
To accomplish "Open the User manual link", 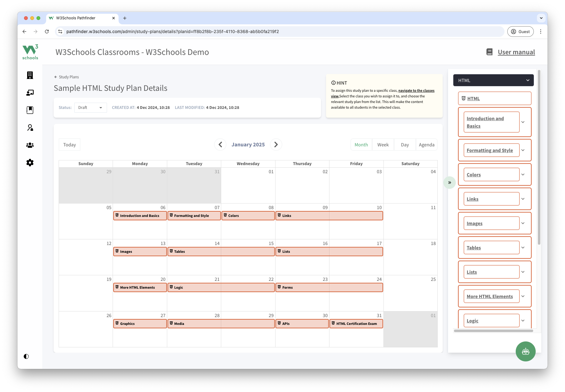I will pyautogui.click(x=516, y=52).
